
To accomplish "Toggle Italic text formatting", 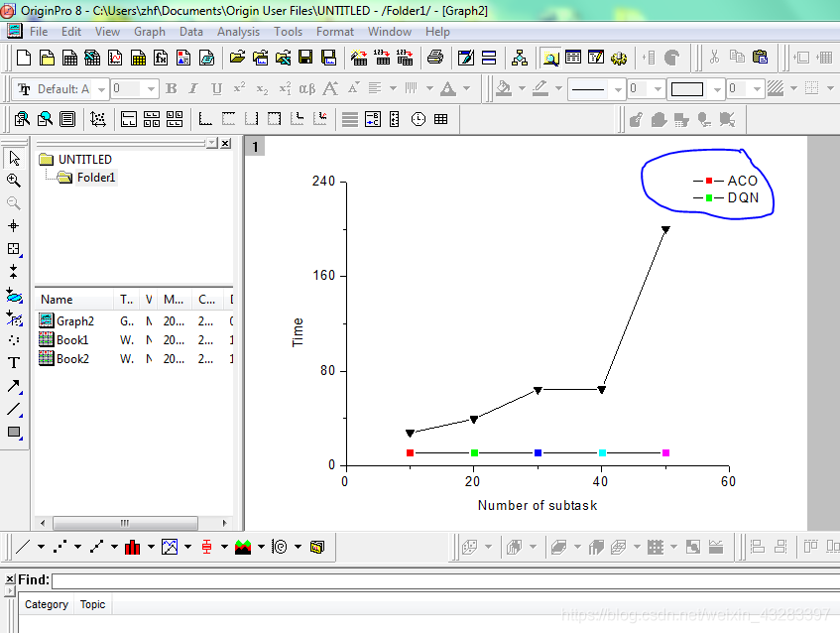I will [193, 88].
